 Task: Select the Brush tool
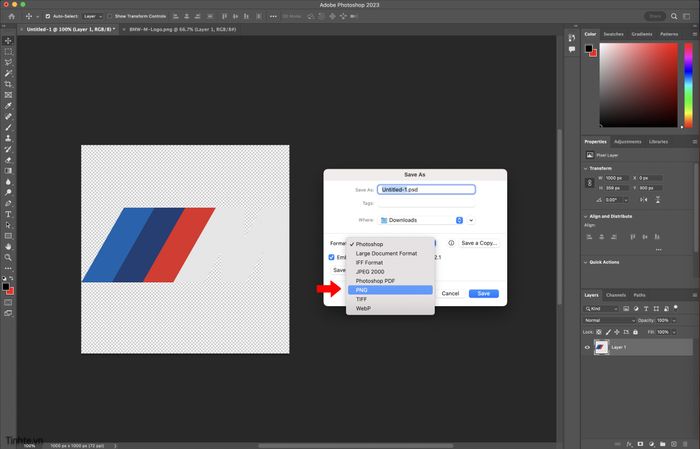coord(8,127)
